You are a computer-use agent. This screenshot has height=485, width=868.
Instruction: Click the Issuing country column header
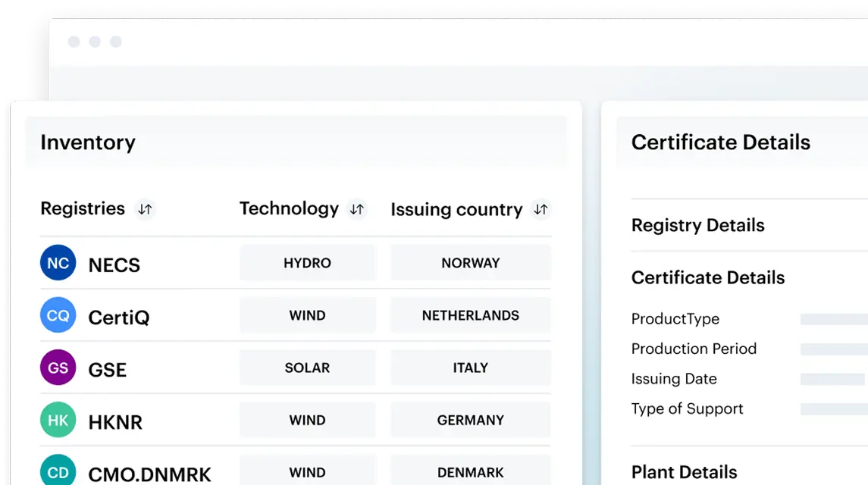coord(456,210)
